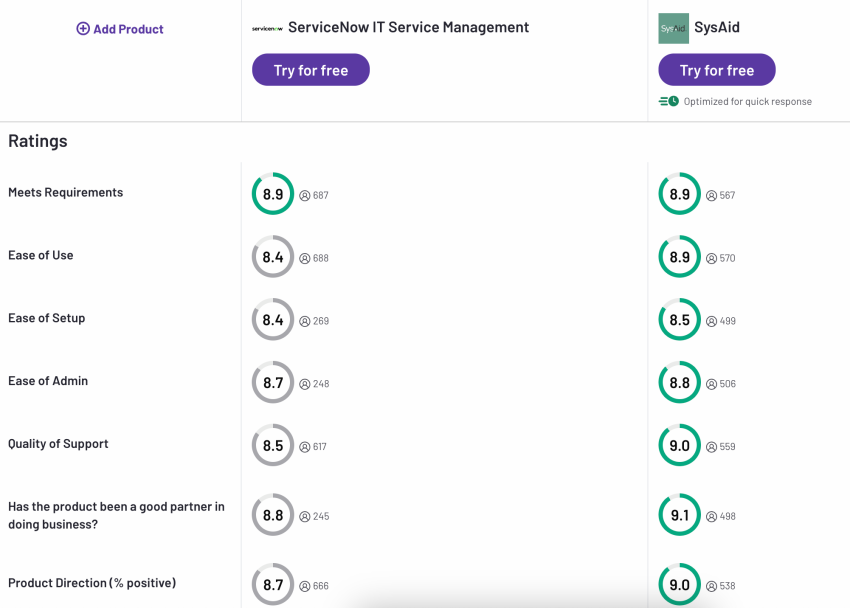Click the reviewer icon beside 269
This screenshot has height=608, width=850.
(x=305, y=321)
